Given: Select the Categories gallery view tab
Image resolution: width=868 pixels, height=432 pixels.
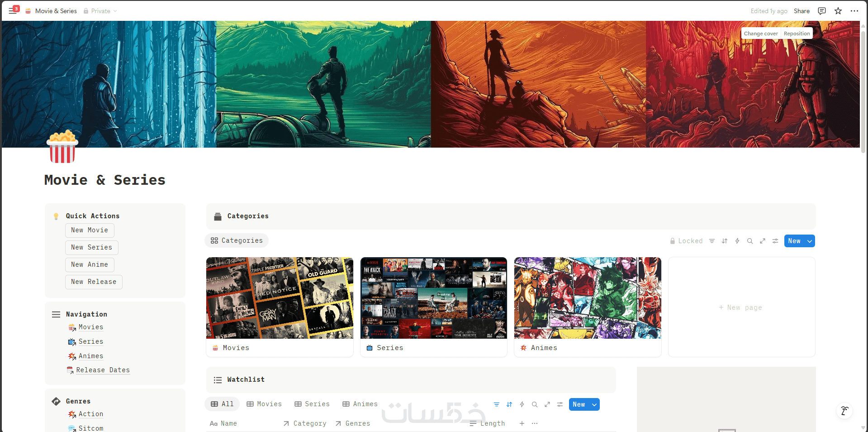Looking at the screenshot, I should click(x=237, y=240).
